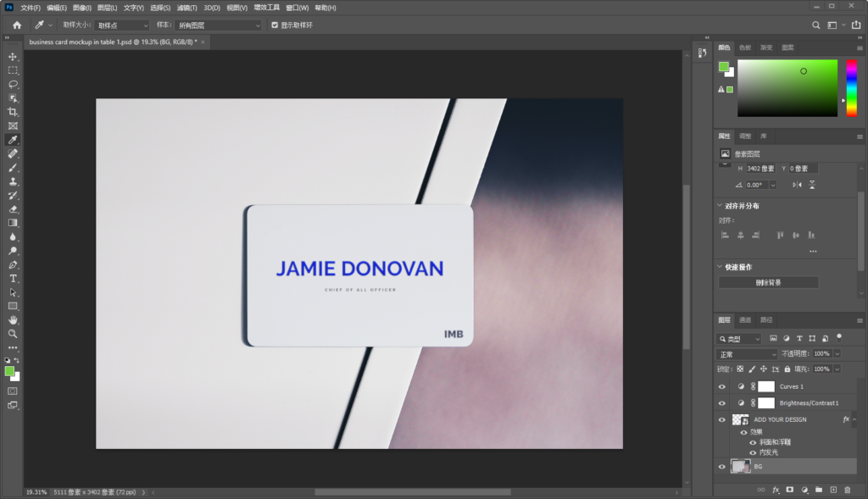This screenshot has width=868, height=499.
Task: Select the Object Selection tool
Action: (x=13, y=98)
